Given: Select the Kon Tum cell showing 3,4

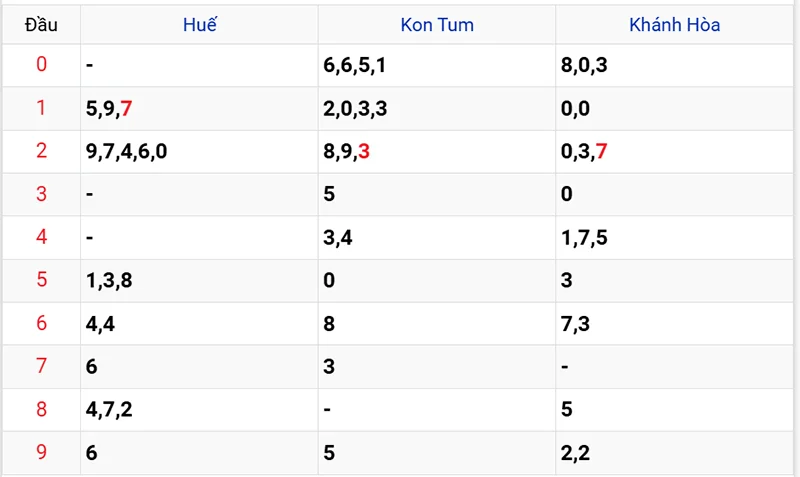Looking at the screenshot, I should (338, 237).
